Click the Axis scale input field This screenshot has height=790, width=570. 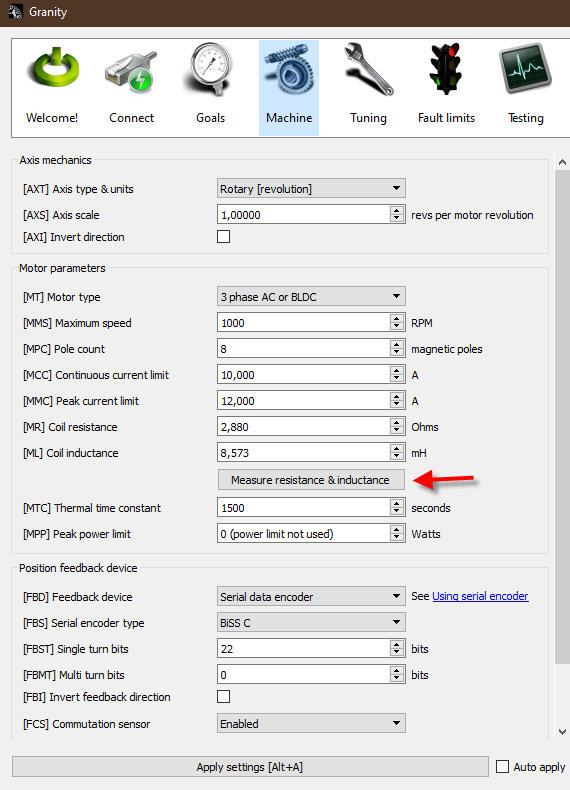point(303,215)
